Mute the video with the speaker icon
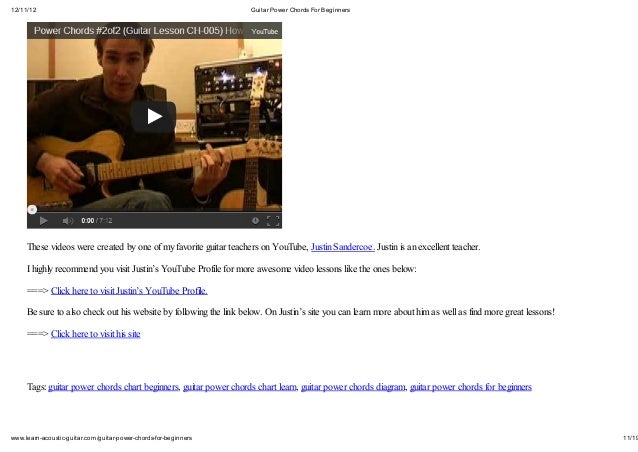 [67, 221]
